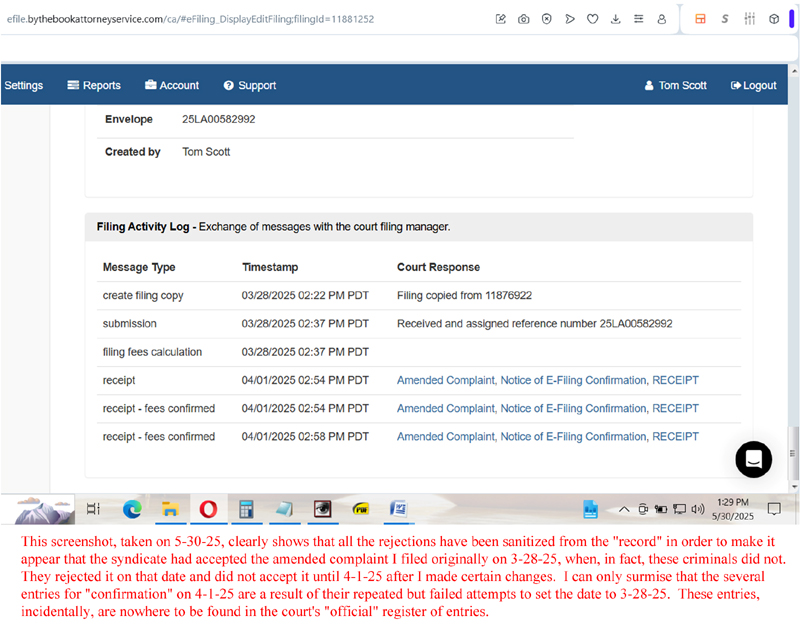
Task: Click the camera snapshot icon in browser toolbar
Action: [x=524, y=19]
